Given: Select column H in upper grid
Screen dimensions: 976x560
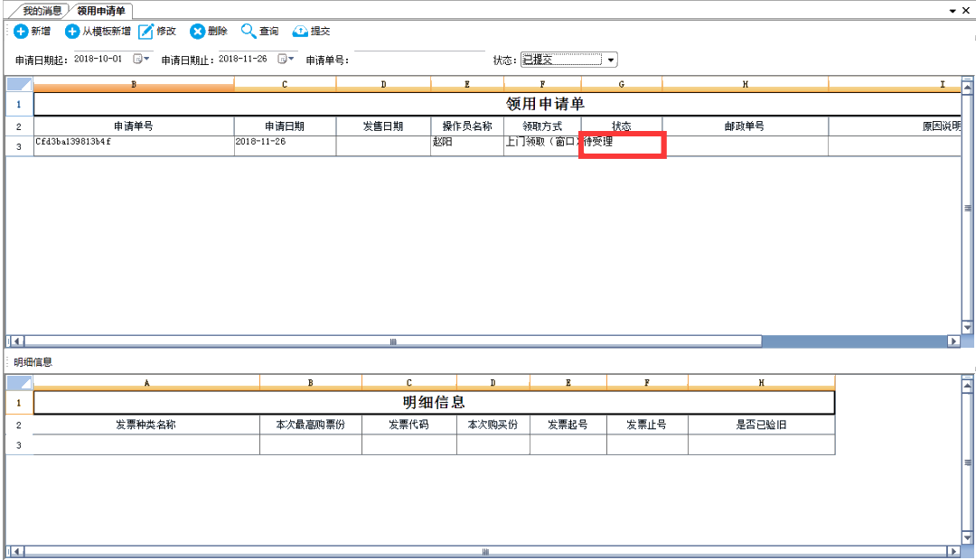Looking at the screenshot, I should click(x=745, y=84).
